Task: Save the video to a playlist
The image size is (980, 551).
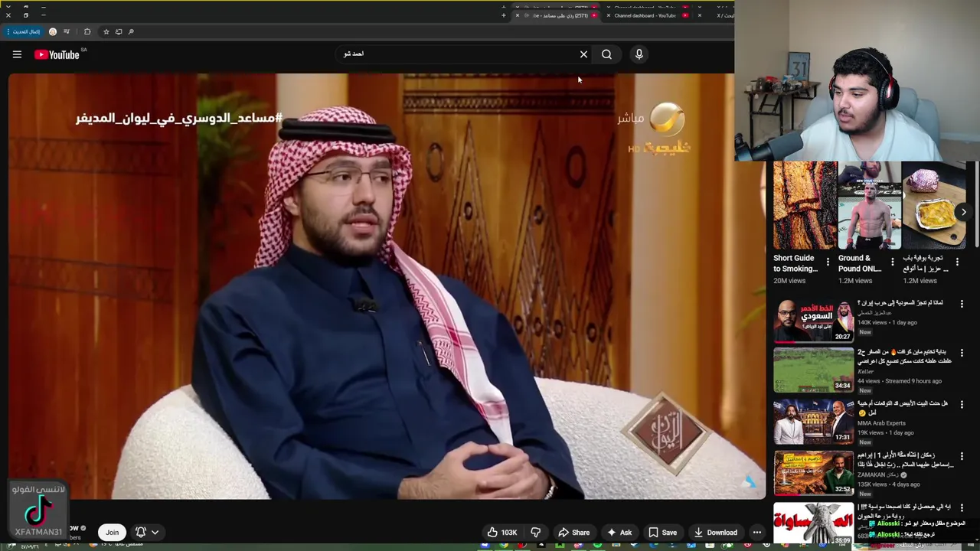Action: (662, 532)
